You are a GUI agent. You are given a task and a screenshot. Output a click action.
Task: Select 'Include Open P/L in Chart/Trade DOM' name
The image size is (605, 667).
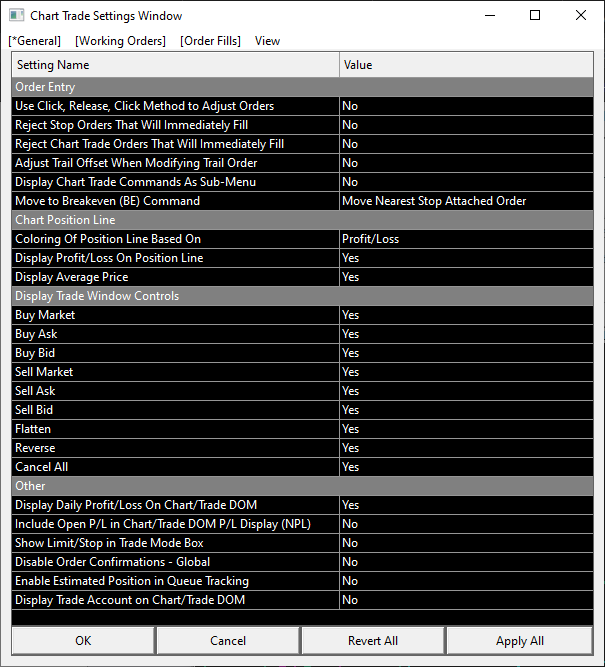[175, 524]
